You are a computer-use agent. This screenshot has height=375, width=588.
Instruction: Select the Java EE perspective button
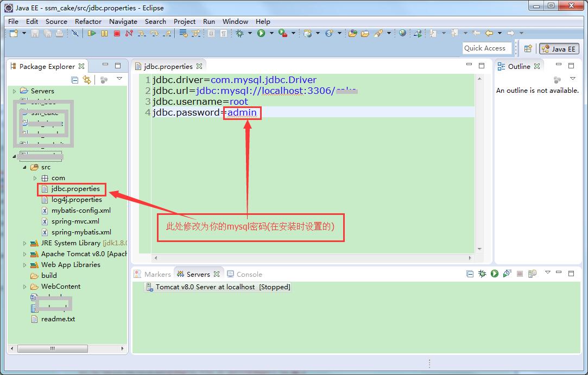click(x=559, y=49)
